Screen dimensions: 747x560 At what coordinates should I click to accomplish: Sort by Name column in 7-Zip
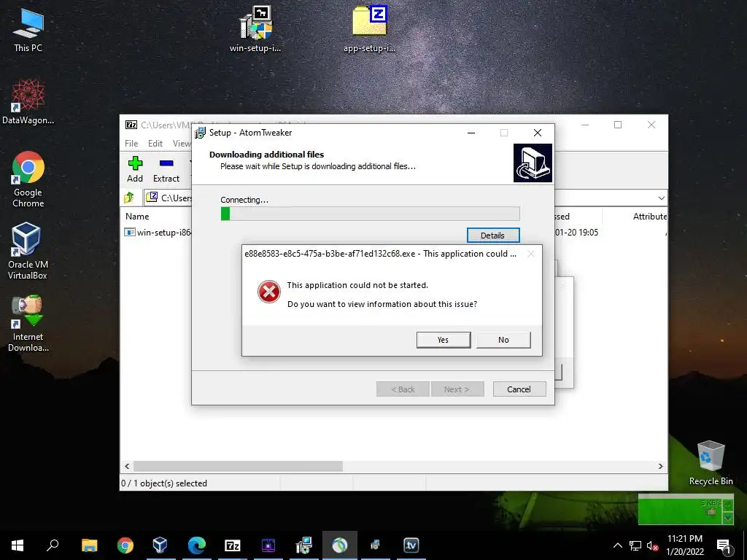137,216
